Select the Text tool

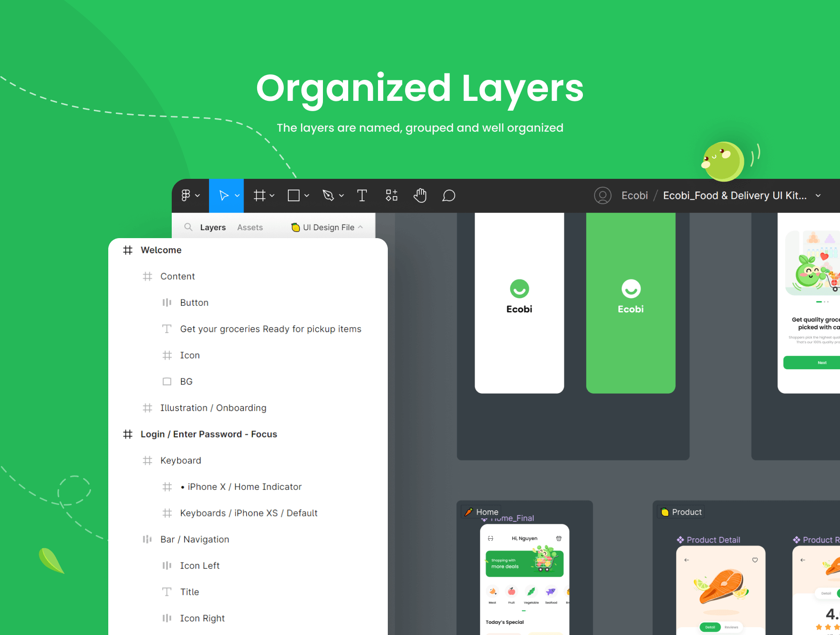[362, 196]
